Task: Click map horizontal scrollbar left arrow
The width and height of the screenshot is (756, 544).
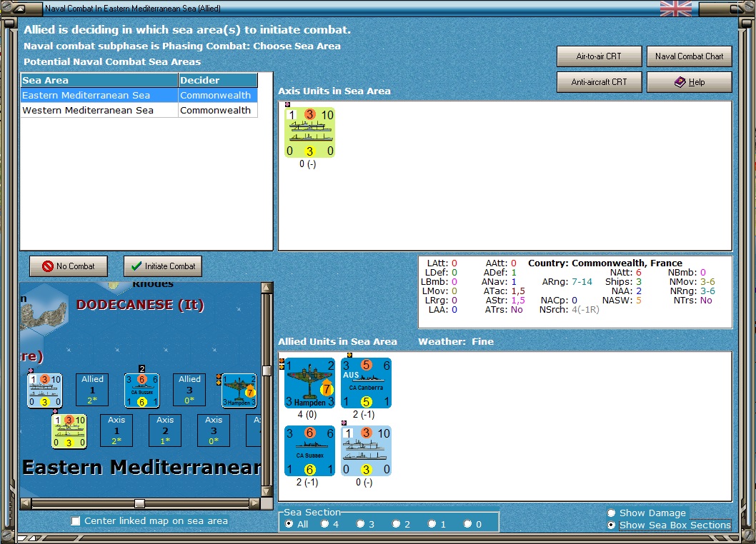Action: (26, 503)
